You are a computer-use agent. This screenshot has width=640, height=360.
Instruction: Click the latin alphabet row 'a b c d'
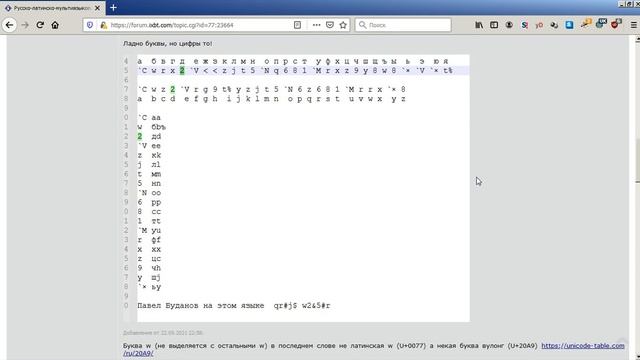(x=271, y=99)
